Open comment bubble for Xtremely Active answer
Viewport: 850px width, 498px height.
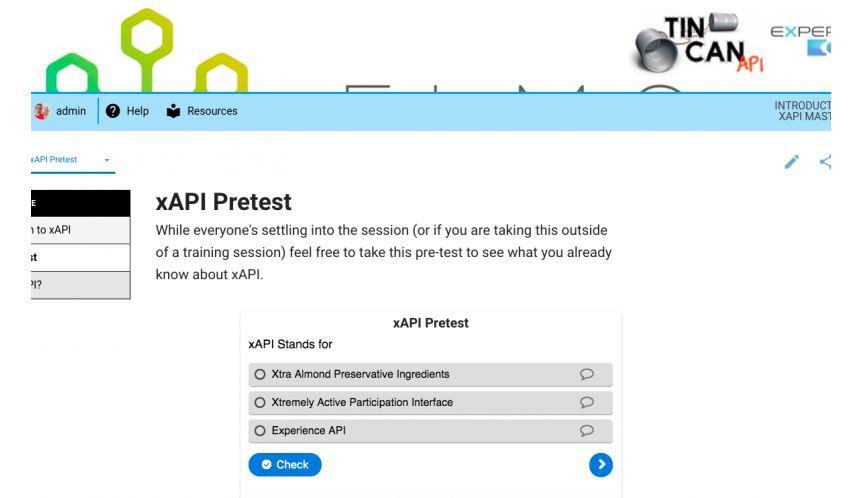click(587, 402)
